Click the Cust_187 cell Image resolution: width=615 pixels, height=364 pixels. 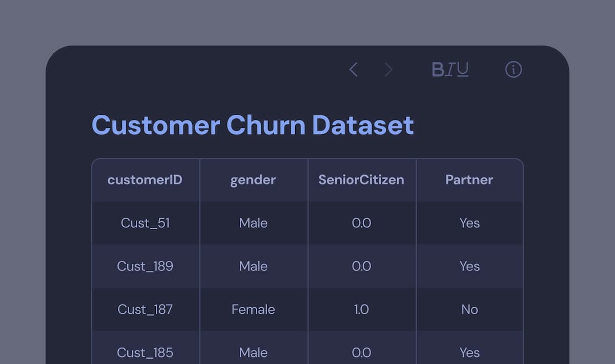[x=145, y=309]
